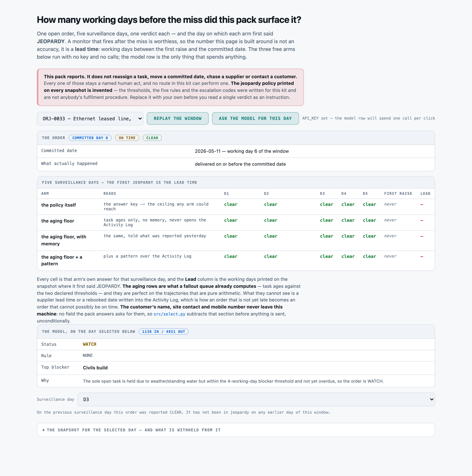472x476 pixels.
Task: Click the On Time badge
Action: pyautogui.click(x=127, y=138)
